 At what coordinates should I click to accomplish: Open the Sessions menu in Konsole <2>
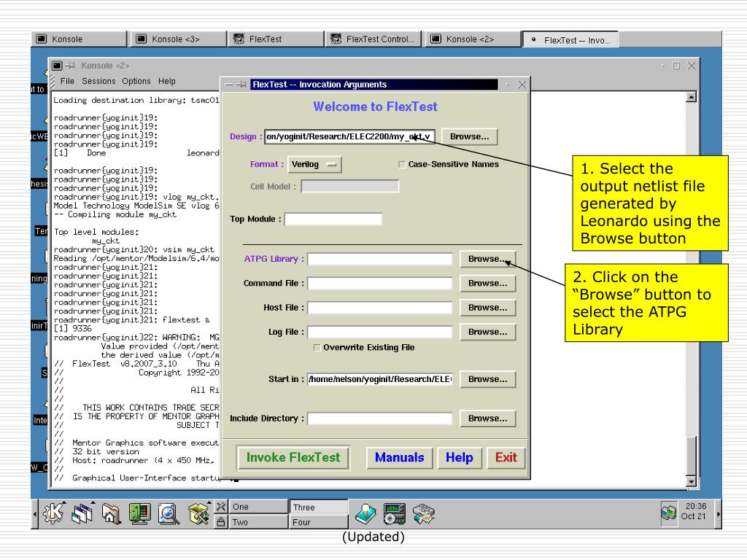pyautogui.click(x=98, y=82)
